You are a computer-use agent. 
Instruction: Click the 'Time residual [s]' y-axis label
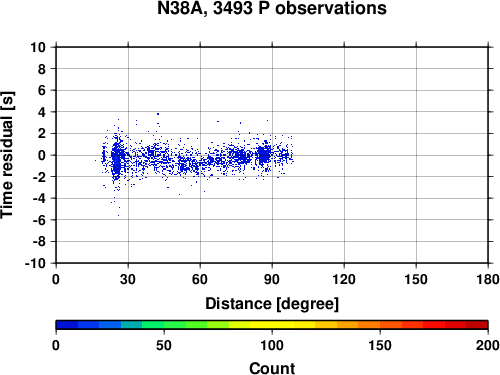point(8,155)
